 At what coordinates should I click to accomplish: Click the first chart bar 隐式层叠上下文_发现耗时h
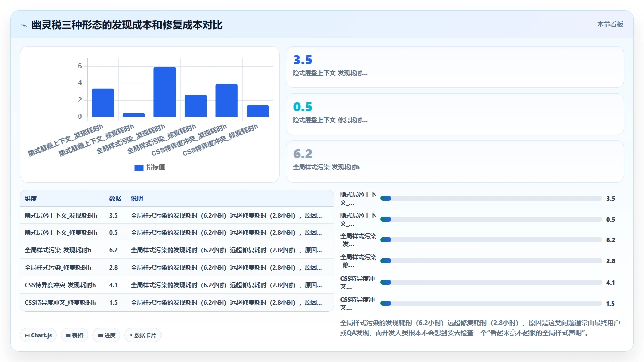[x=103, y=103]
